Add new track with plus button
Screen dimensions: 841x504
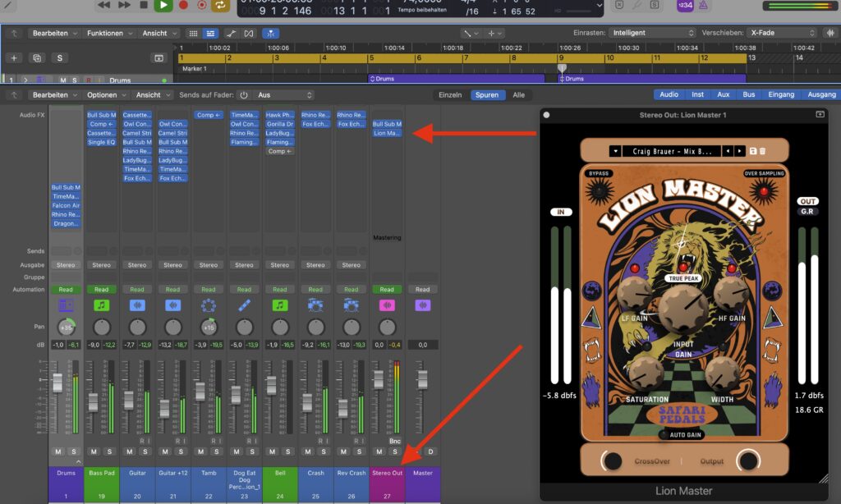[x=14, y=58]
